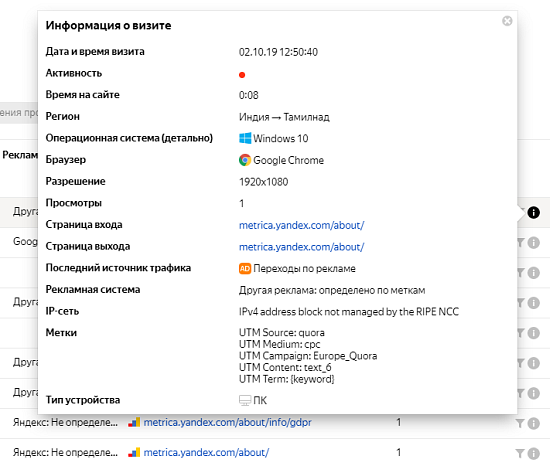Click the red activity indicator dot
The width and height of the screenshot is (550, 465).
click(242, 75)
